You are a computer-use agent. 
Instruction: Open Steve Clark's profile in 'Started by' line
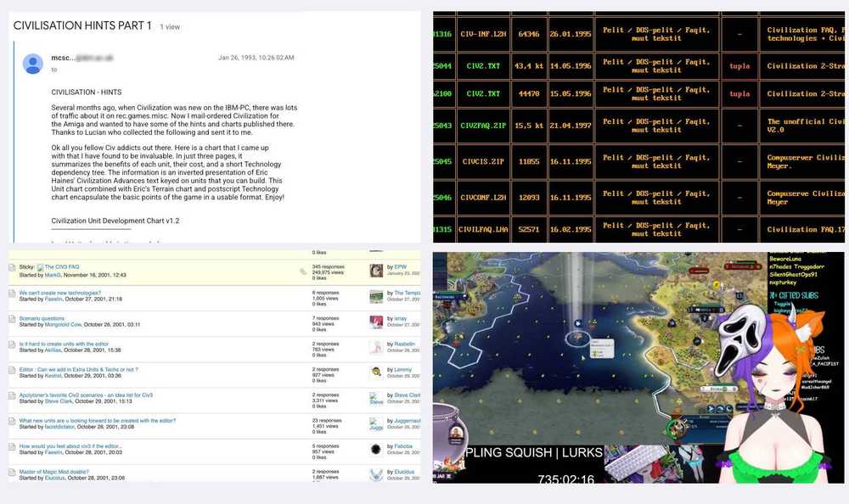(59, 401)
